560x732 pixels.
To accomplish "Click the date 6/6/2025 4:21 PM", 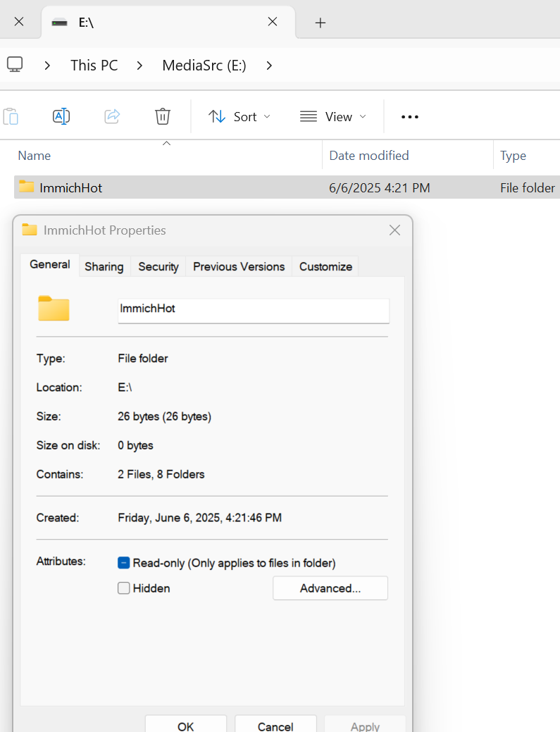I will tap(380, 187).
